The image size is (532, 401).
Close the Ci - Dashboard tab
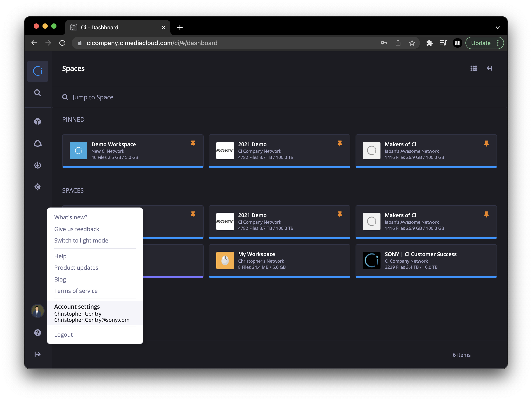[163, 28]
